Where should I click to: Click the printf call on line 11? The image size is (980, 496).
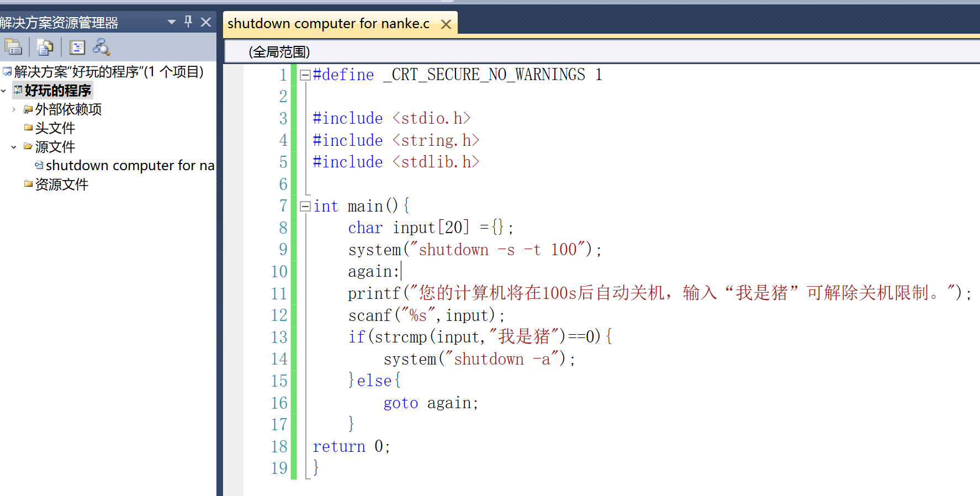[374, 293]
